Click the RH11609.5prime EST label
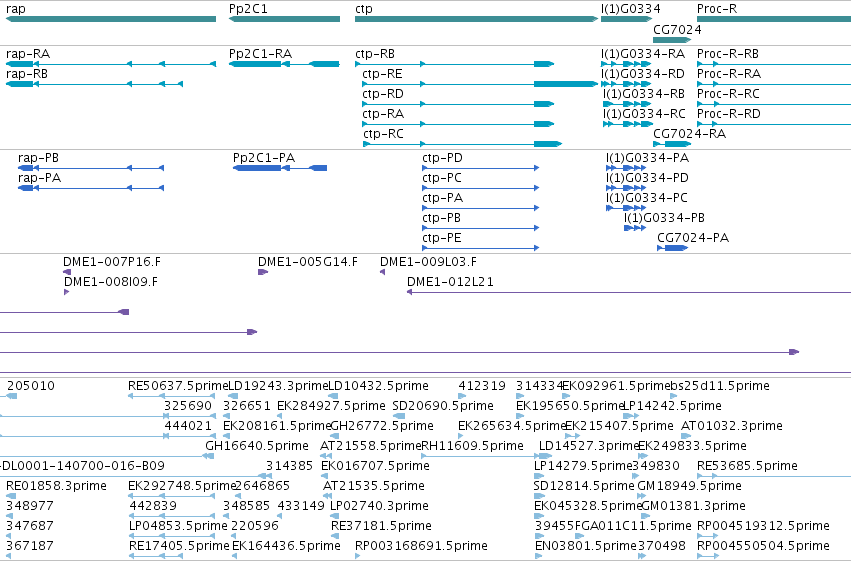Image resolution: width=851 pixels, height=561 pixels. point(473,446)
